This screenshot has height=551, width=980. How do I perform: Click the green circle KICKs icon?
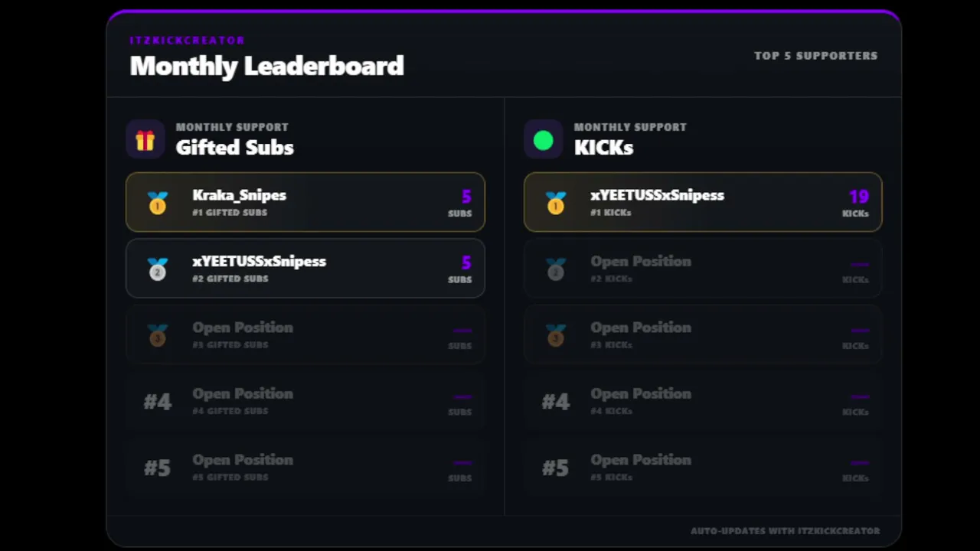coord(544,140)
